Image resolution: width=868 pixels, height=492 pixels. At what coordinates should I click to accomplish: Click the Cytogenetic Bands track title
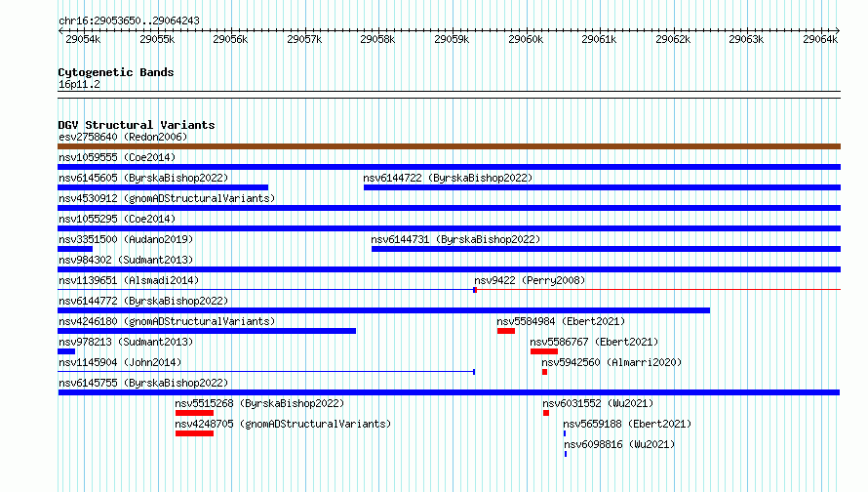click(116, 72)
